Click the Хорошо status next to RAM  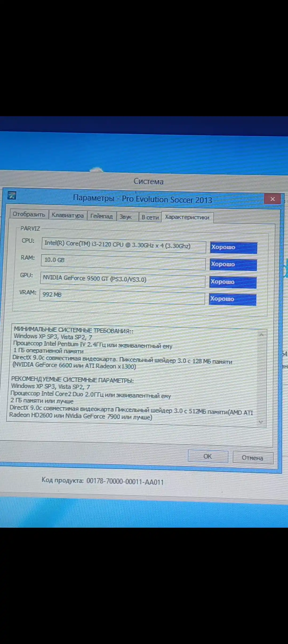coord(233,265)
